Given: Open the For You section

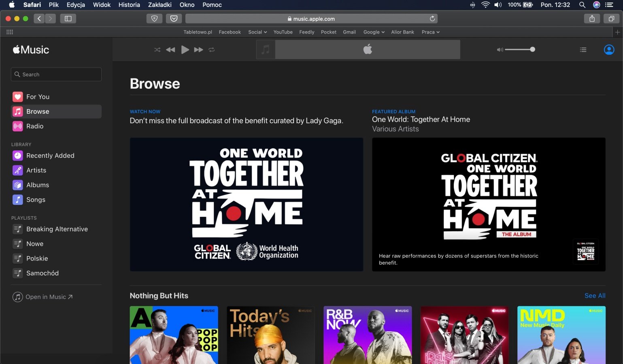Looking at the screenshot, I should 56,97.
